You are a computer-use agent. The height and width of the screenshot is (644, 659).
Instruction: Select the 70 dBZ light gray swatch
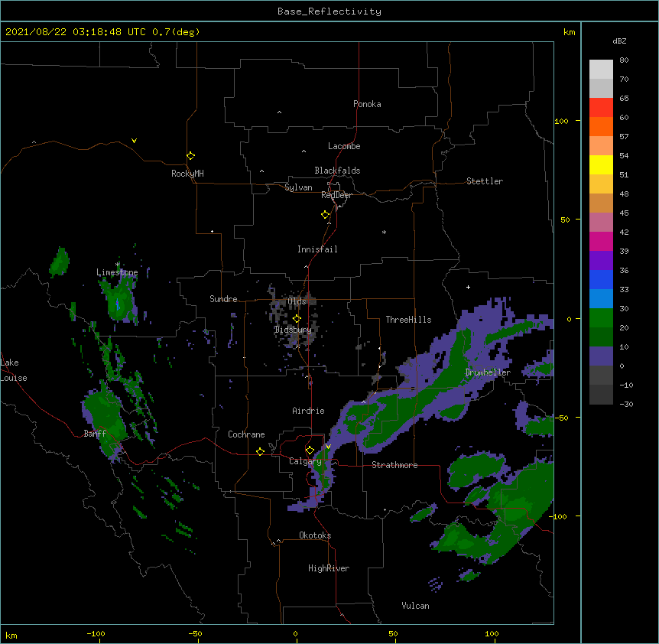pyautogui.click(x=601, y=70)
